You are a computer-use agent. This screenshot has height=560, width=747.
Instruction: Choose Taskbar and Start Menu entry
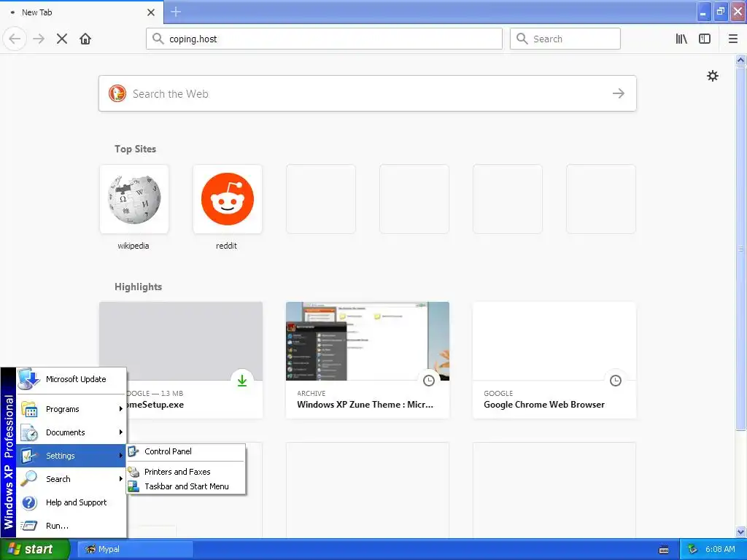pyautogui.click(x=186, y=486)
